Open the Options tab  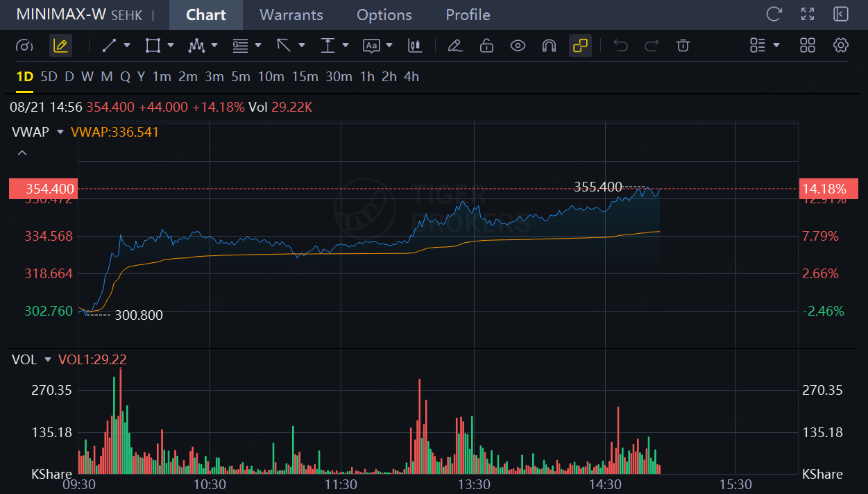(384, 15)
